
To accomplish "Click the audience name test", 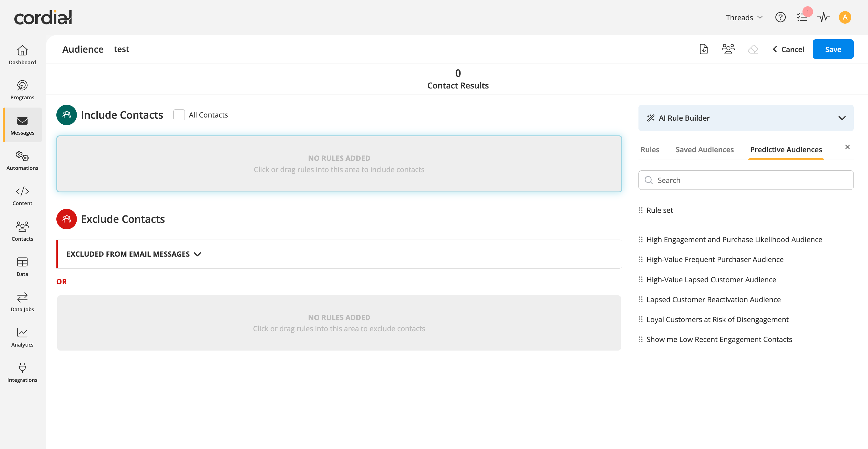I will click(x=121, y=49).
